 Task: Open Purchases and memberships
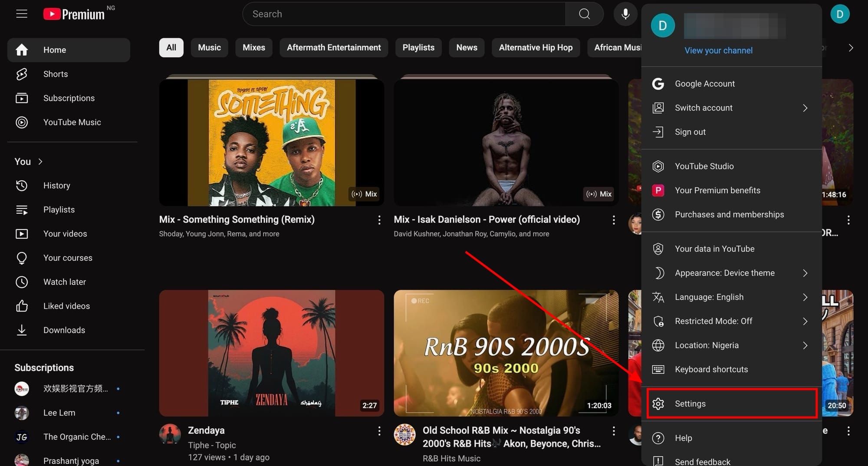click(731, 214)
